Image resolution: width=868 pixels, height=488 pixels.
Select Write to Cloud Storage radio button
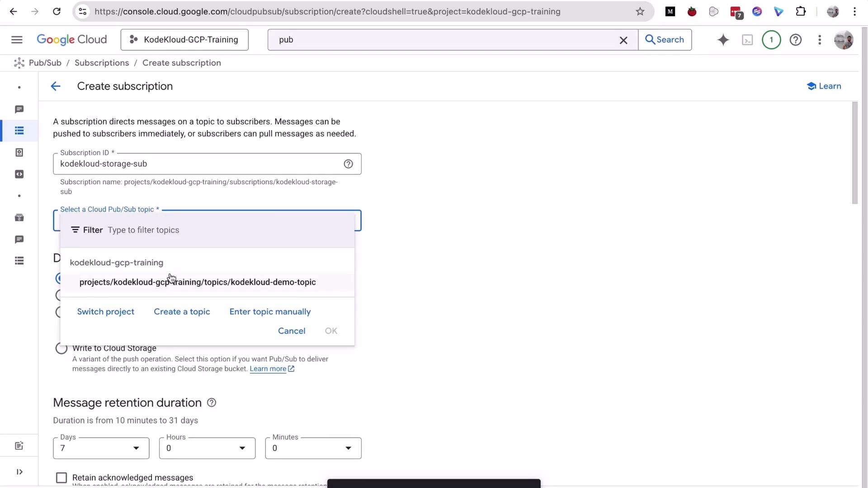tap(61, 348)
